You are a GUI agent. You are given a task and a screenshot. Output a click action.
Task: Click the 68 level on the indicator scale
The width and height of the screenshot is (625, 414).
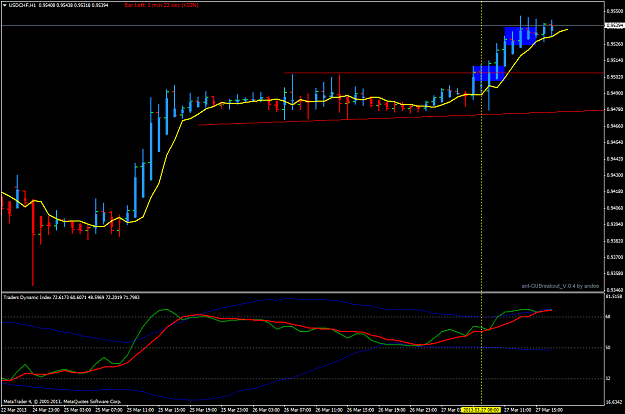[x=608, y=317]
